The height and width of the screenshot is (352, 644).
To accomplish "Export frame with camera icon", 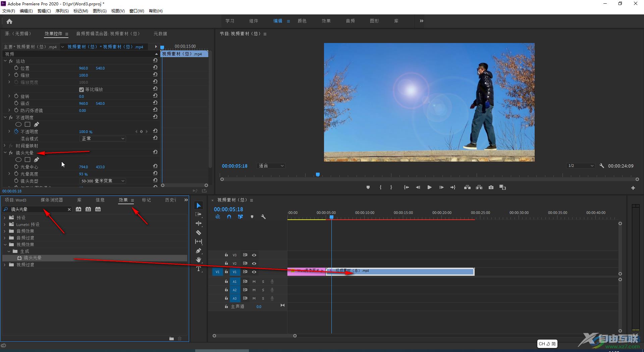I will coord(491,187).
